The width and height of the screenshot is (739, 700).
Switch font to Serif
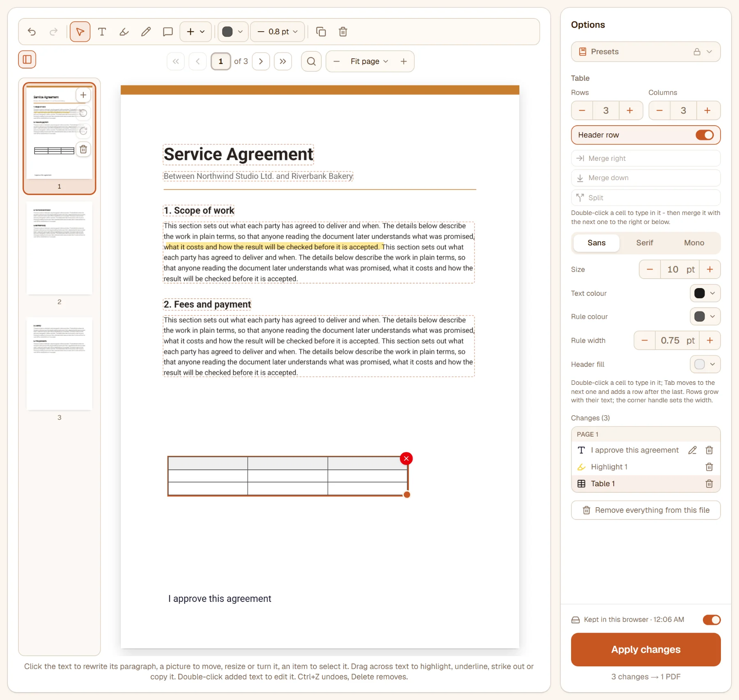click(645, 243)
